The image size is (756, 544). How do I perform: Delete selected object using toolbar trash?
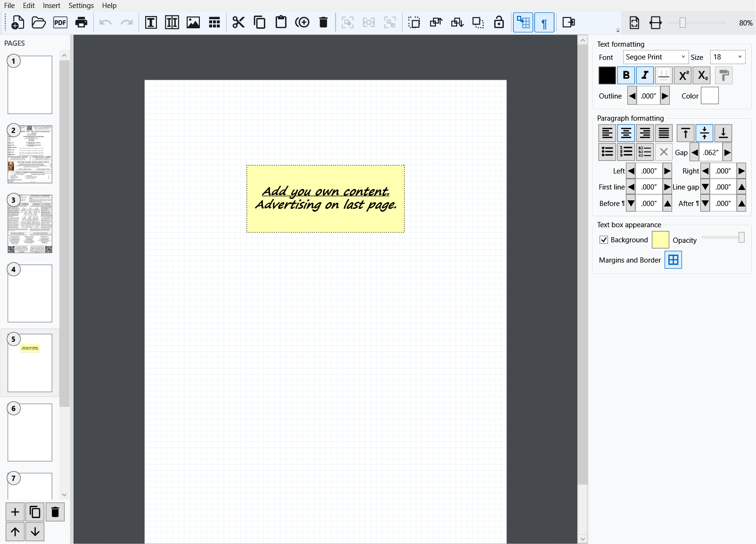coord(323,22)
